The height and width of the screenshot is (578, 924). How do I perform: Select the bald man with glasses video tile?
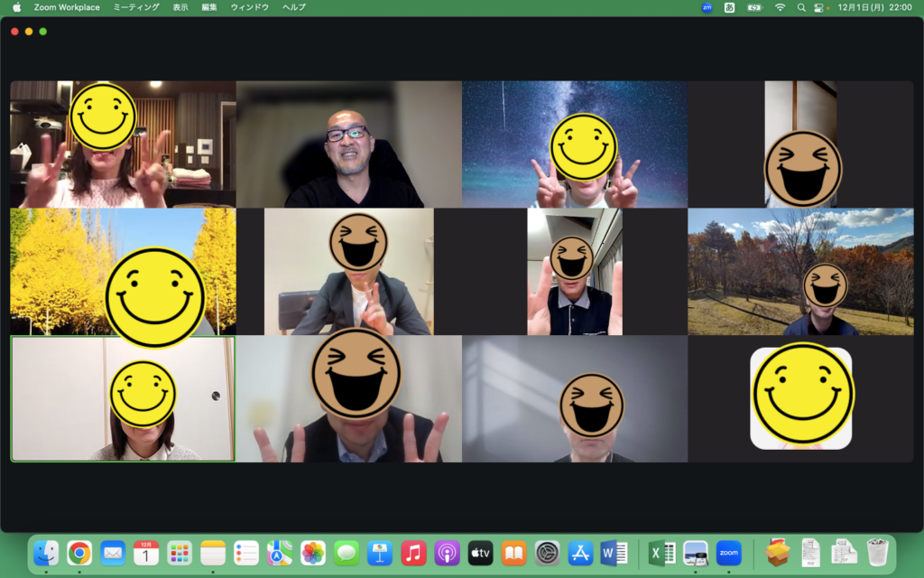[348, 144]
